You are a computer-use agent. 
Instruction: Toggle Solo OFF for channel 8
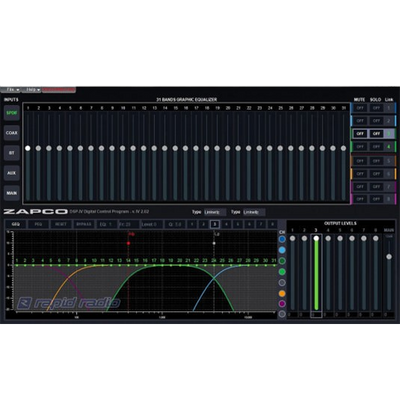376,199
